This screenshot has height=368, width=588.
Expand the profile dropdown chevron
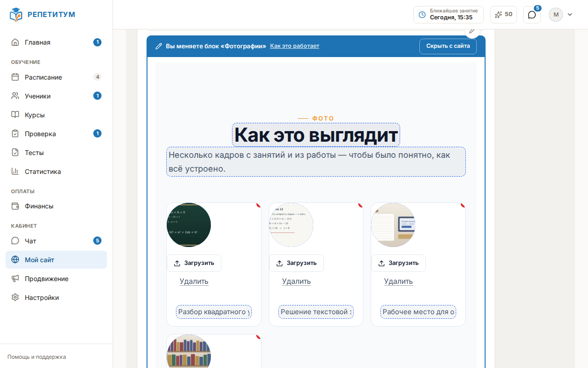click(570, 15)
